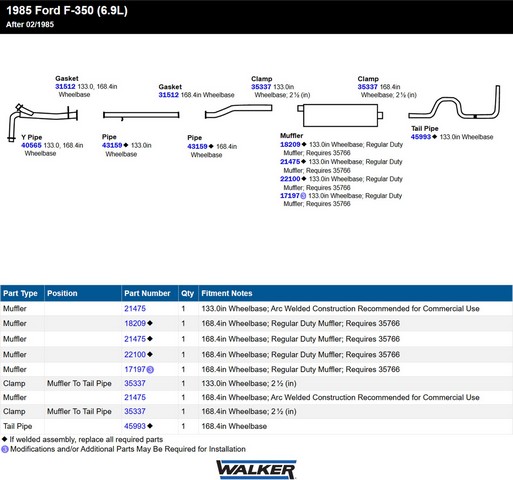
Task: Open muffler 22100 link in the diagram
Action: [290, 179]
